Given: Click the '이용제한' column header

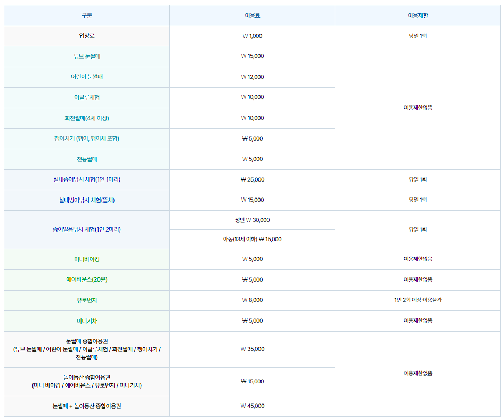Looking at the screenshot, I should (418, 15).
